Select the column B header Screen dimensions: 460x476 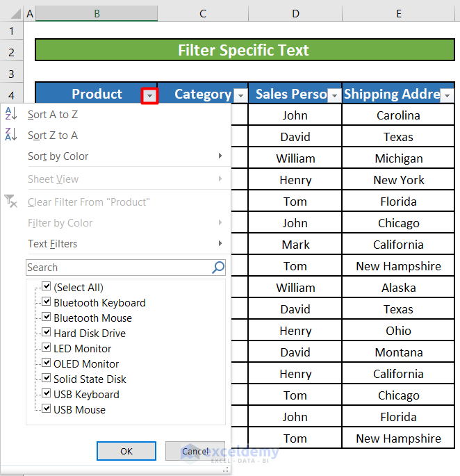tap(97, 13)
